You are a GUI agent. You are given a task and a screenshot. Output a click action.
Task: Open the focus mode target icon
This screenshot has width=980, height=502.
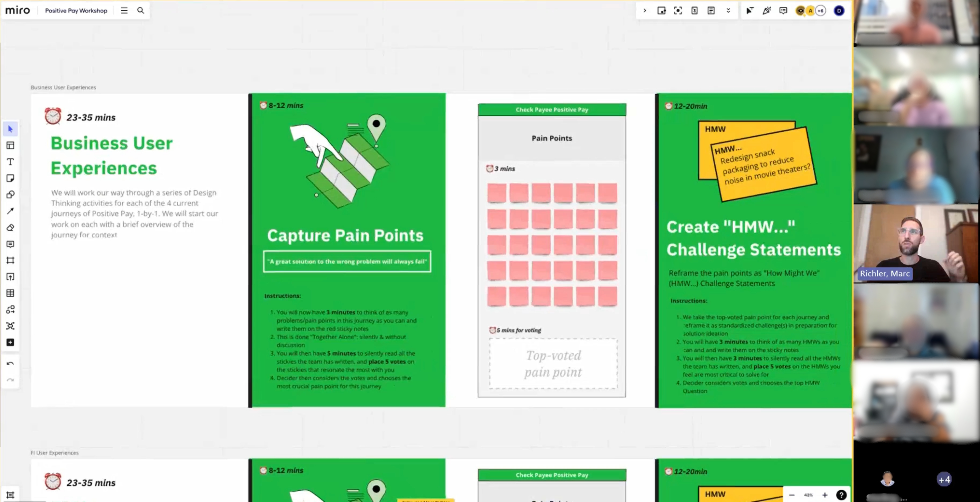678,11
